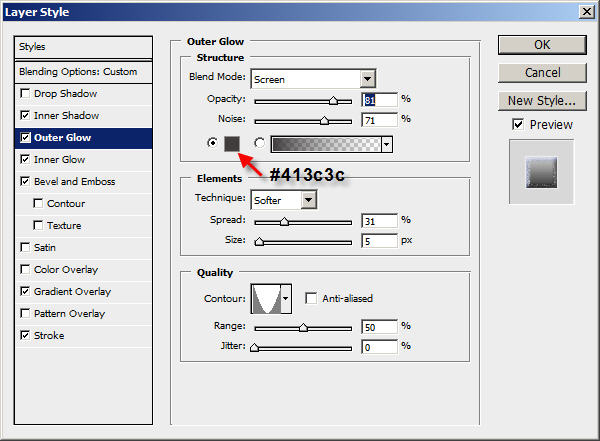600x441 pixels.
Task: Click the Noise slider handle
Action: (324, 121)
